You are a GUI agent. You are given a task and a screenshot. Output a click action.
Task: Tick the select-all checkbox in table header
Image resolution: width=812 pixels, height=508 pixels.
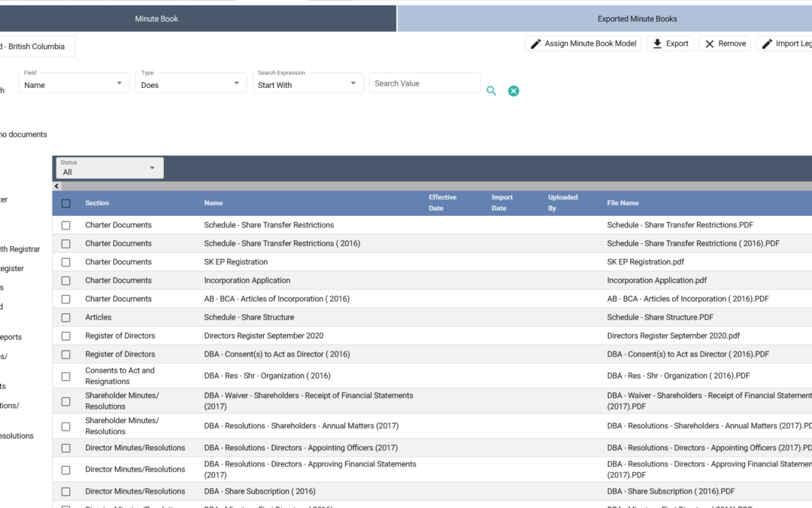[x=65, y=203]
